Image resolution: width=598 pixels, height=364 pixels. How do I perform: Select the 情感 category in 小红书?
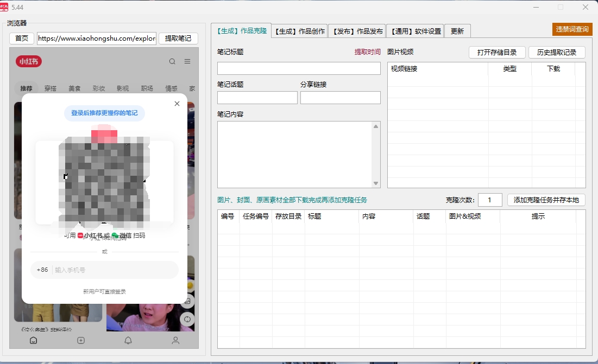point(171,88)
